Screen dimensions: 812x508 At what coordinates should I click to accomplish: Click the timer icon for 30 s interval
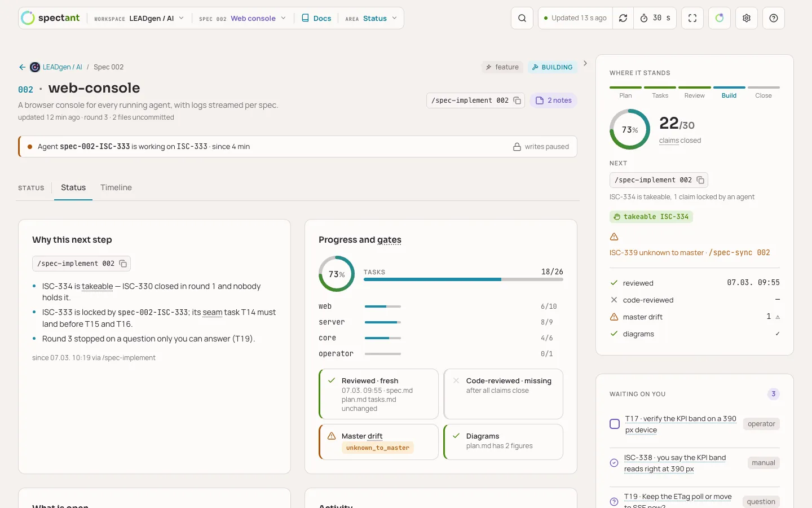pyautogui.click(x=644, y=18)
